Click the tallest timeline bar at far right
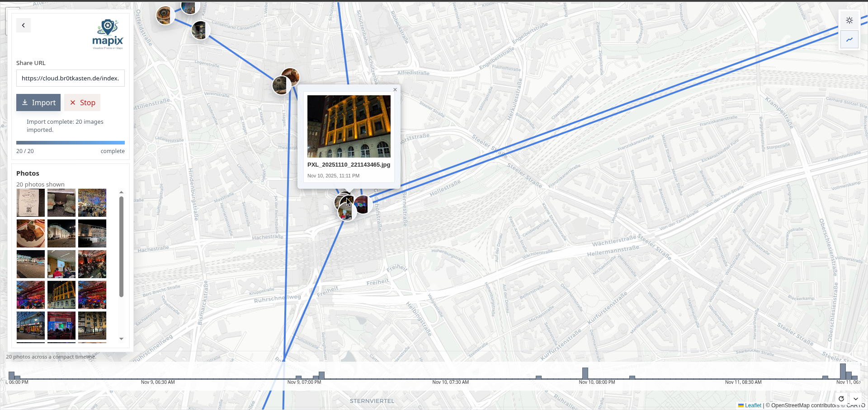 843,371
